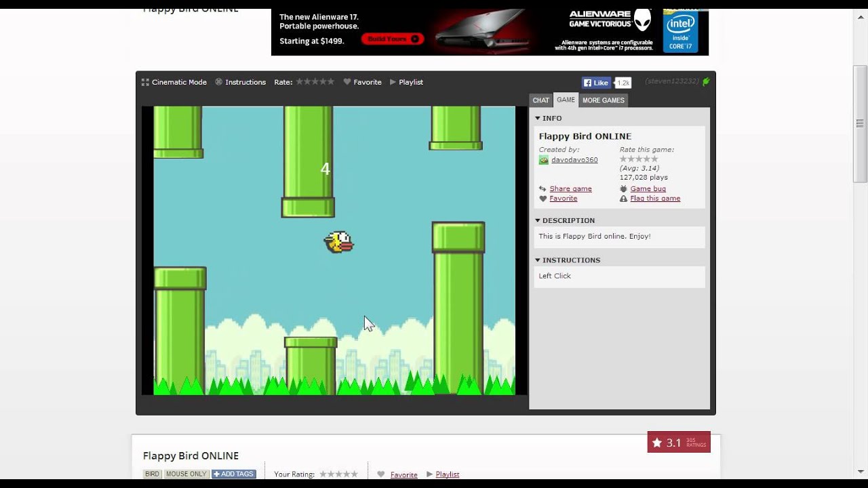Click the 'Left Click' instructions text
The image size is (868, 488).
click(555, 276)
